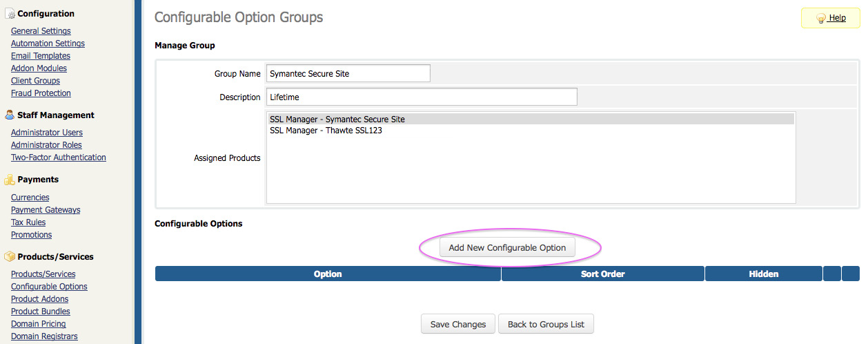Screen dimensions: 868x344
Task: Open Currencies link
Action: (x=30, y=198)
